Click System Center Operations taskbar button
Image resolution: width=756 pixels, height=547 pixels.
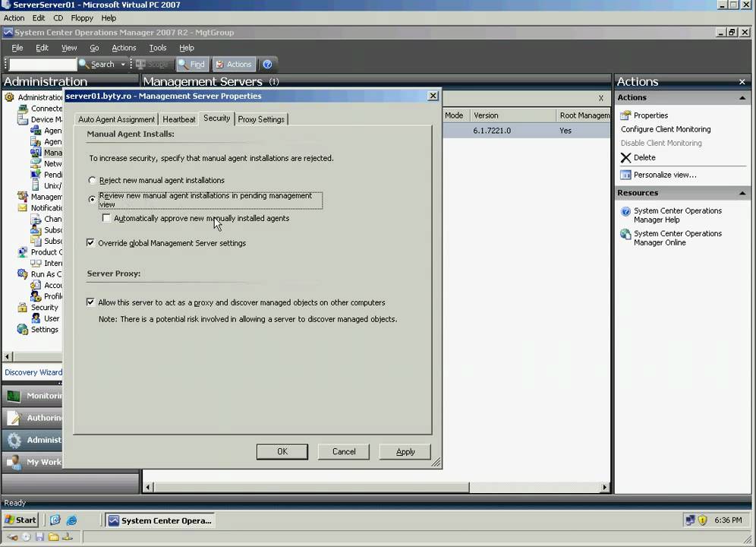[160, 520]
